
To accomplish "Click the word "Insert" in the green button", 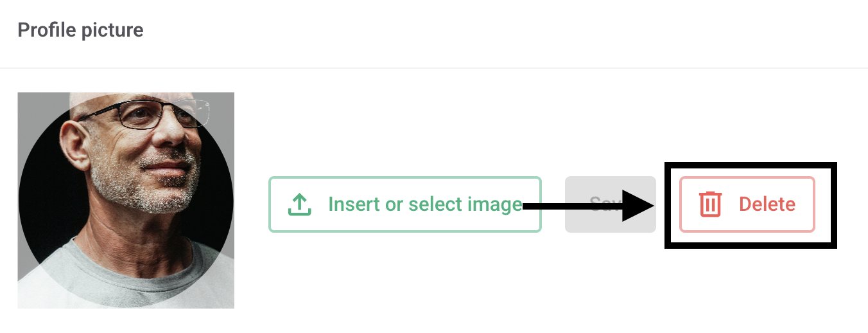I will [353, 204].
